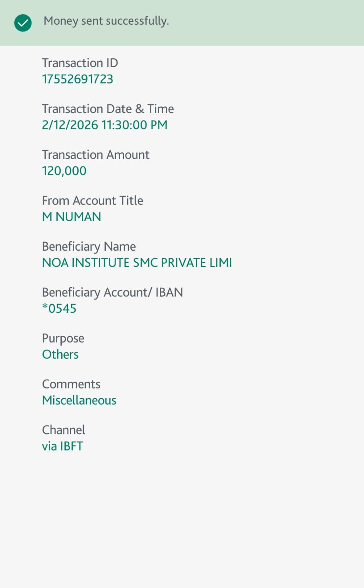Click the Transaction Date & Time label
This screenshot has width=364, height=588.
(108, 109)
